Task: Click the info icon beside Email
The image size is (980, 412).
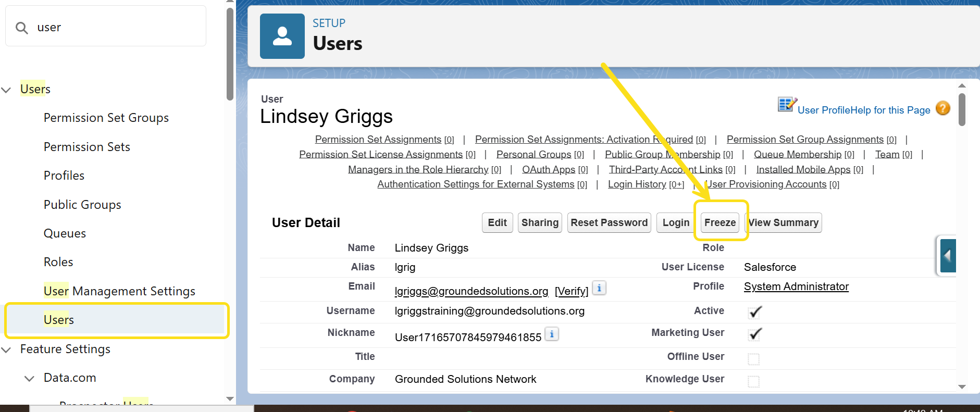Action: click(599, 288)
